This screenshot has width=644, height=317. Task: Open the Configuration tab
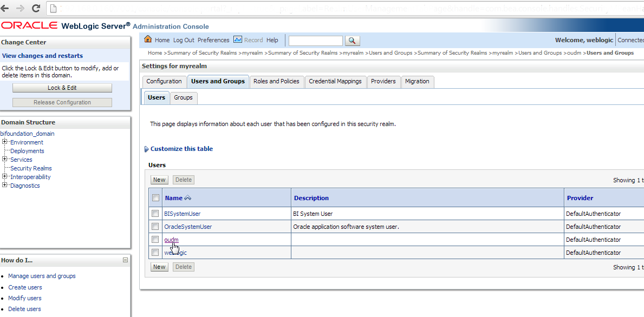coord(164,82)
